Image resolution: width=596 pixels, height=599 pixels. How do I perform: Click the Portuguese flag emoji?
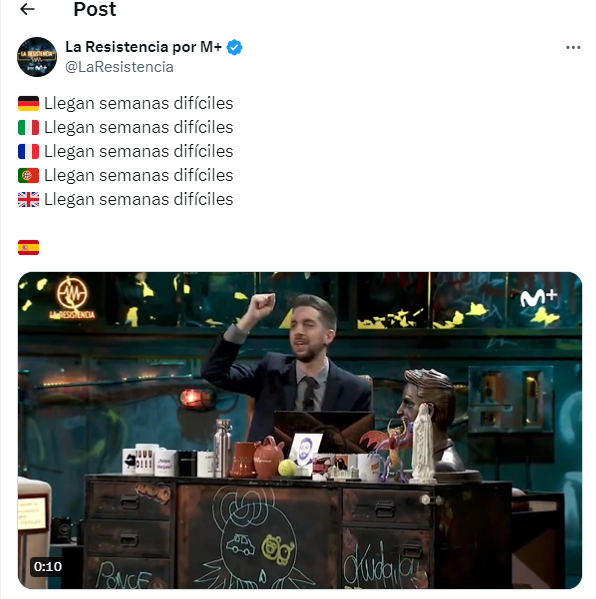[28, 176]
